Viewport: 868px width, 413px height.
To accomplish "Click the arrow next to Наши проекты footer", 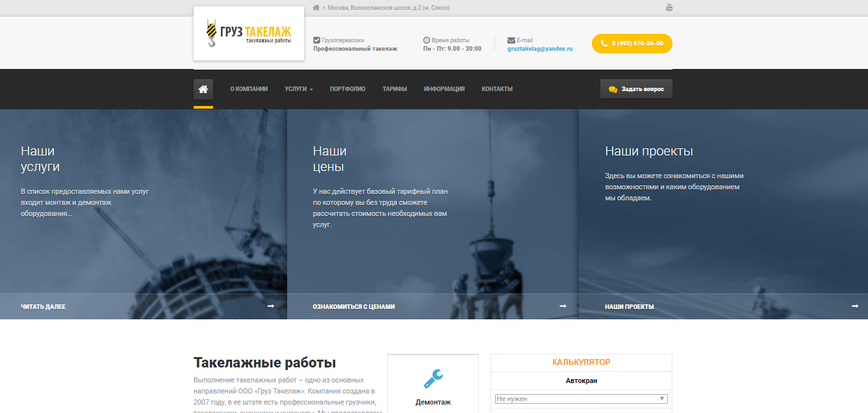I will [x=855, y=306].
